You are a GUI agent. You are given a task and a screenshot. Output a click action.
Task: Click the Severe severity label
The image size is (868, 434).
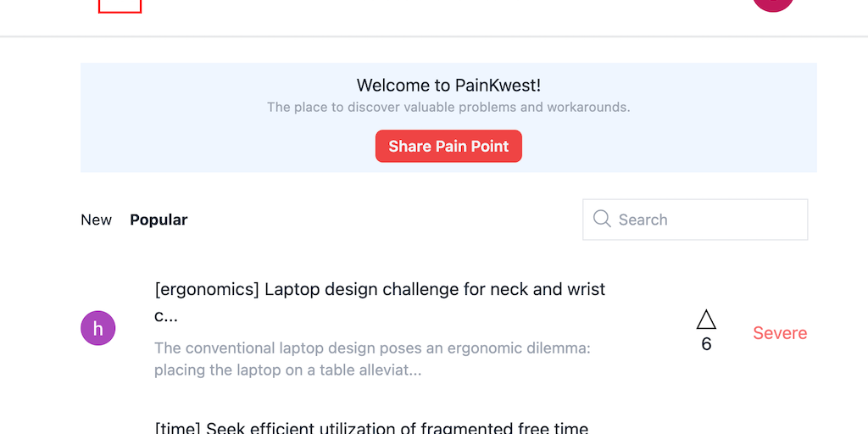click(x=780, y=333)
